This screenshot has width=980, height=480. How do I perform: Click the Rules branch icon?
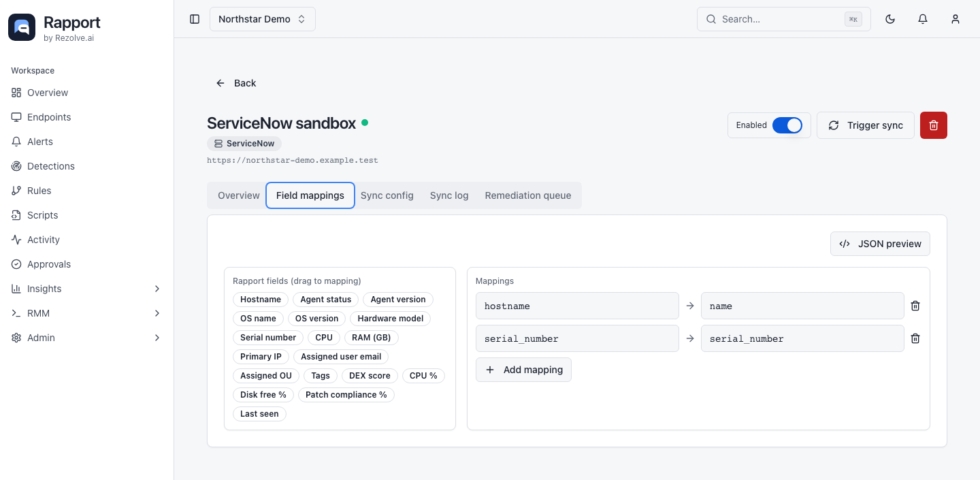(16, 191)
